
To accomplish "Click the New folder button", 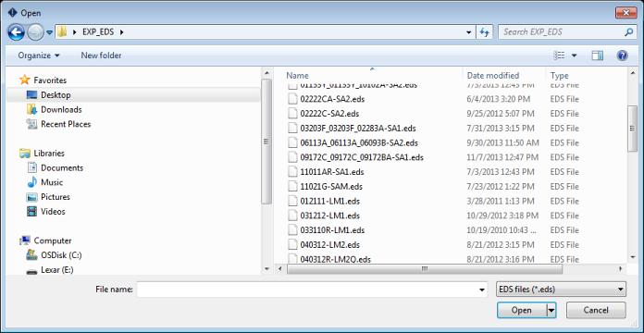I will (101, 55).
